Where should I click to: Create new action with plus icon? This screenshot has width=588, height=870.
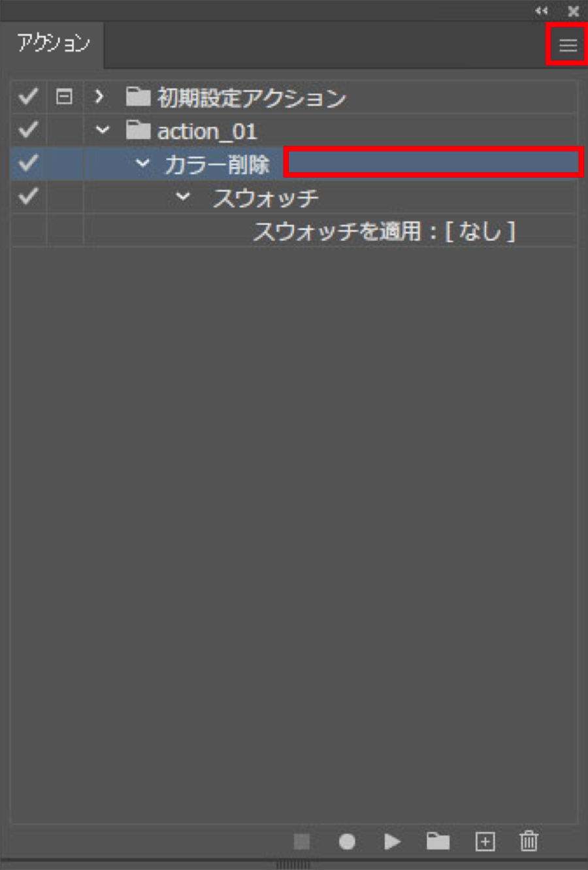(485, 841)
